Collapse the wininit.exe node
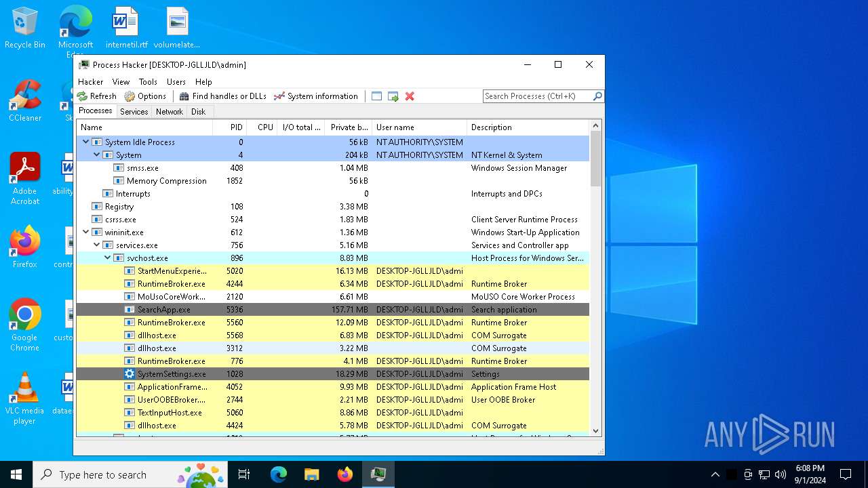Viewport: 868px width, 488px height. [85, 232]
